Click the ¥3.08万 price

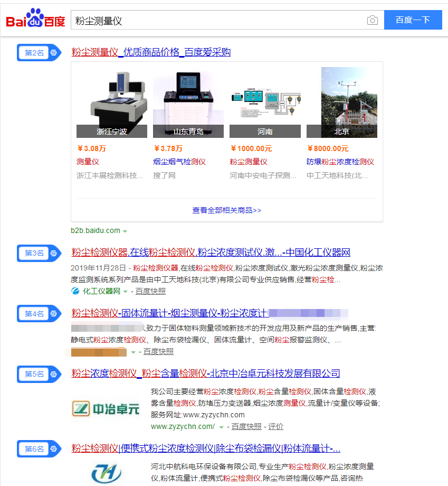point(91,148)
